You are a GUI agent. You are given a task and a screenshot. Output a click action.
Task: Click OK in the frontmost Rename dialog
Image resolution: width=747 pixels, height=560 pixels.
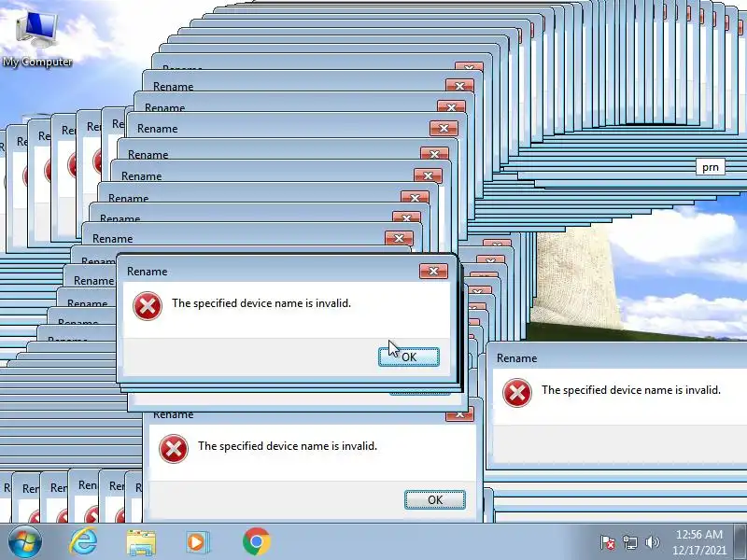click(x=409, y=357)
